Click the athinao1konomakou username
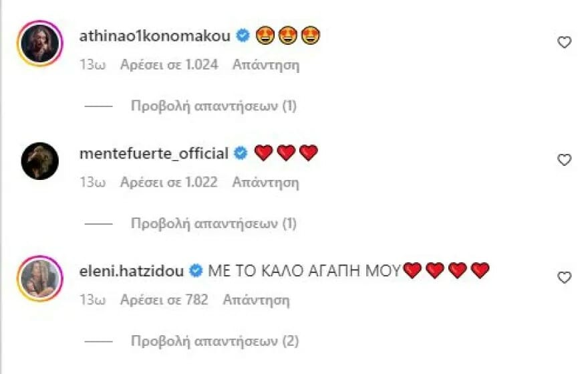This screenshot has height=374, width=588. 154,37
